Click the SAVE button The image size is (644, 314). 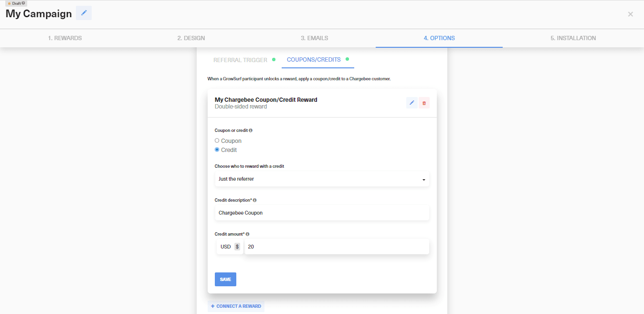tap(225, 279)
